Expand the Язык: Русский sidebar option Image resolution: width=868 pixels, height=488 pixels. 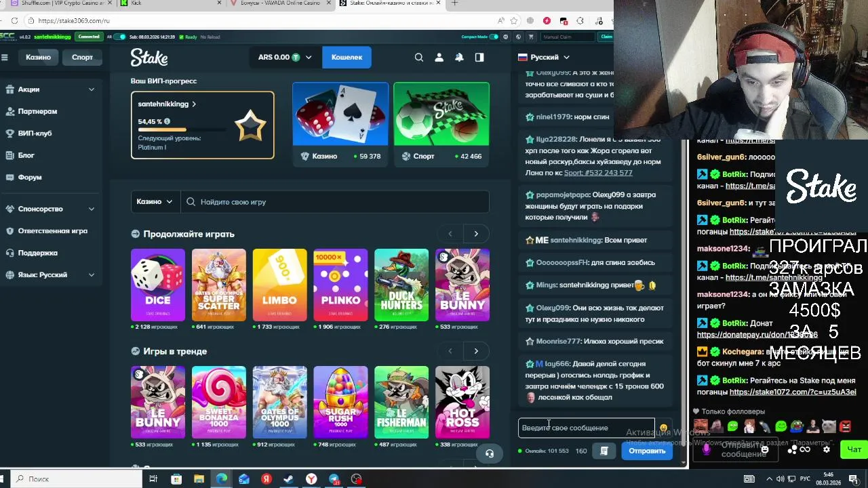click(x=91, y=274)
